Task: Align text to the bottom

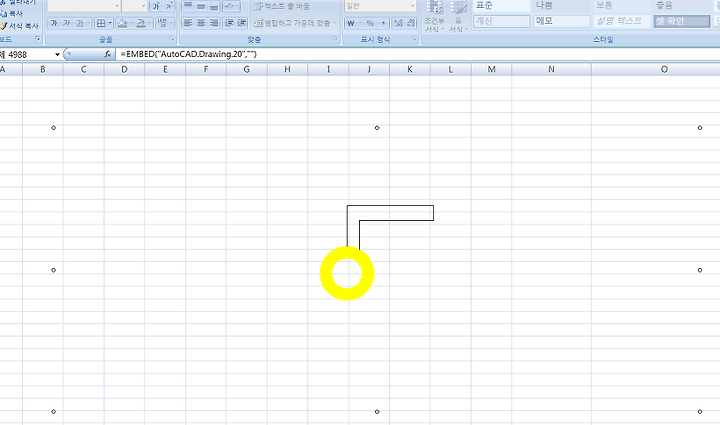Action: click(x=214, y=6)
